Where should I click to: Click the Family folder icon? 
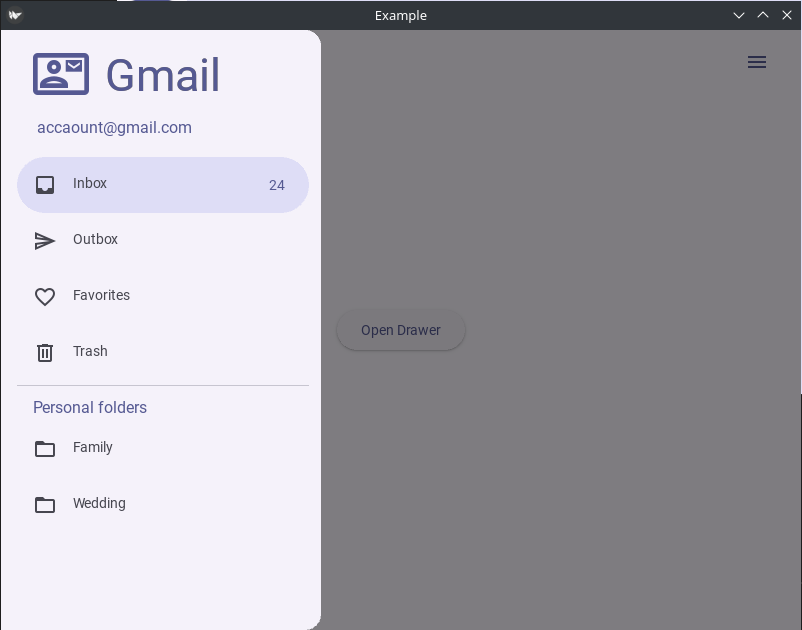pyautogui.click(x=45, y=449)
